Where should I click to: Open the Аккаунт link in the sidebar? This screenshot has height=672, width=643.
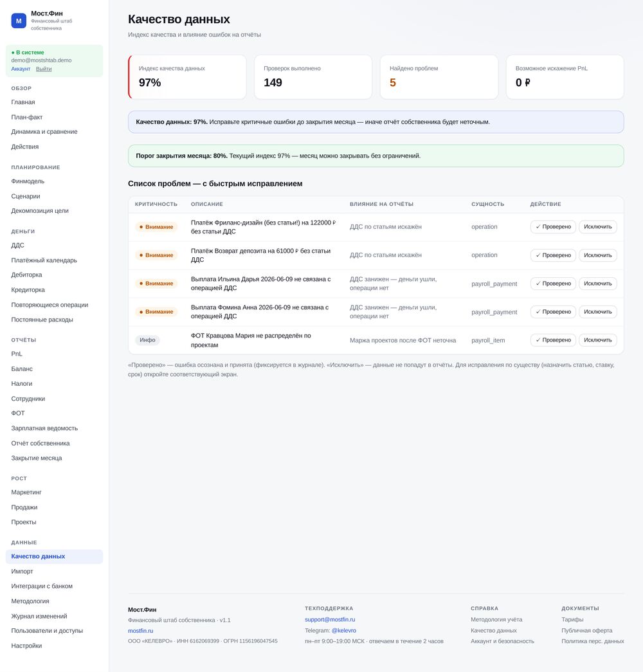pos(21,69)
